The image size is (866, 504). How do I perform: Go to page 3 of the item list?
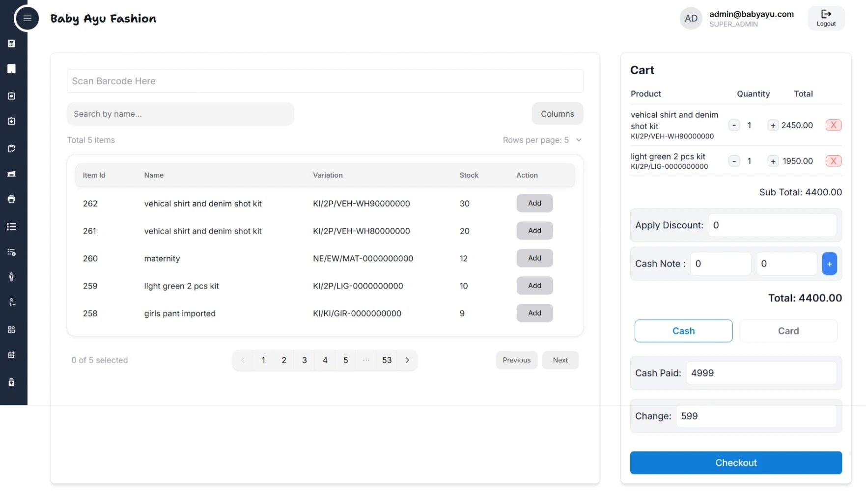[305, 360]
